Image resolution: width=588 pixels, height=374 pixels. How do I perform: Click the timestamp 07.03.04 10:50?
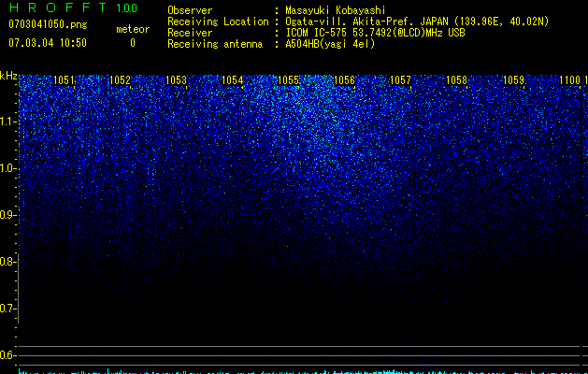click(48, 43)
